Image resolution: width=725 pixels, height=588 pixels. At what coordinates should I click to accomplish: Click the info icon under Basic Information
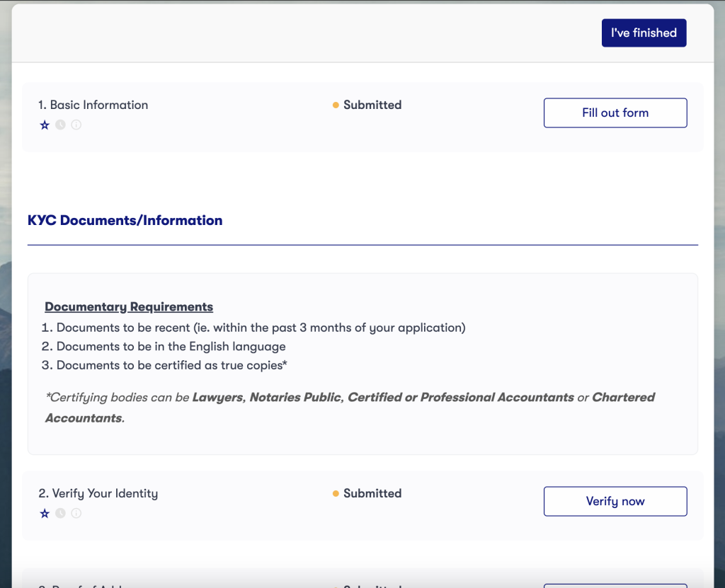click(x=76, y=125)
